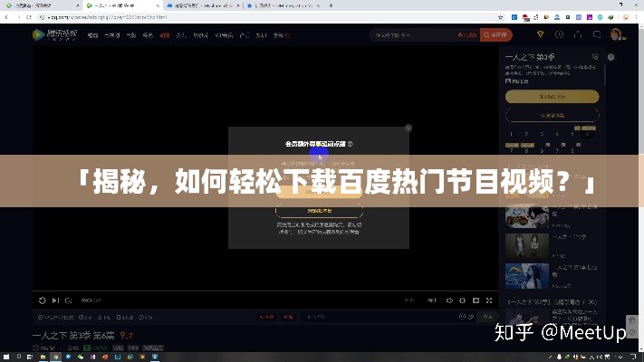Open the Windows Start menu
The image size is (644, 362).
pos(7,355)
